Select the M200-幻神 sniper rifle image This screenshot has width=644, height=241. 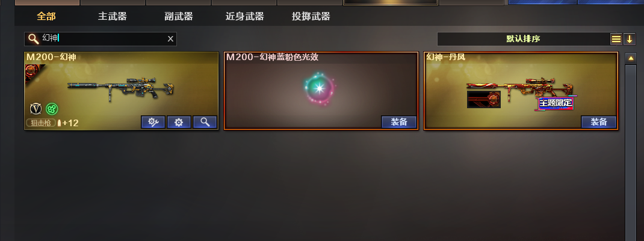pos(121,88)
